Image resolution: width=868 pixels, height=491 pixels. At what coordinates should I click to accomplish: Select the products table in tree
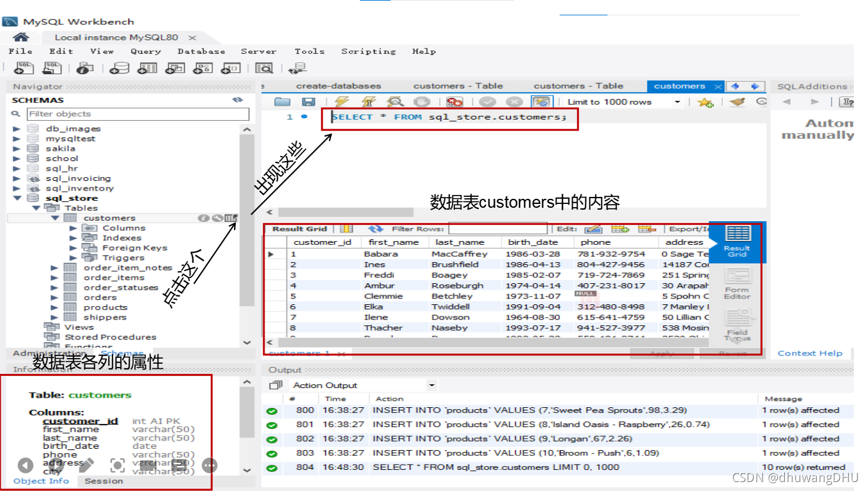click(x=105, y=307)
